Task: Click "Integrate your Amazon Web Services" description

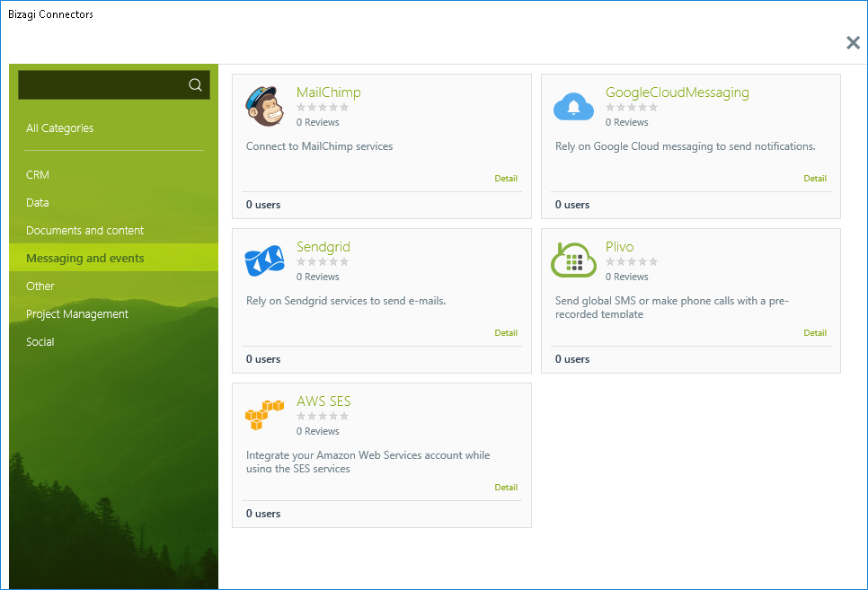Action: (x=368, y=462)
